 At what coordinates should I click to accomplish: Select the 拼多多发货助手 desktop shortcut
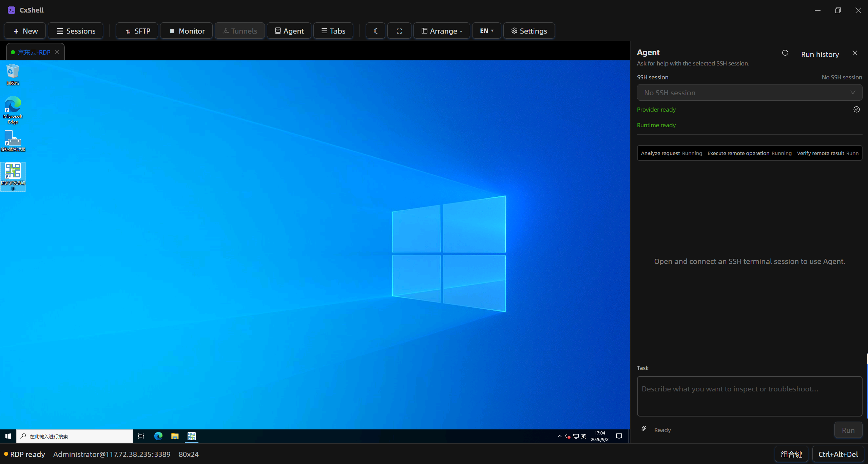[x=13, y=177]
